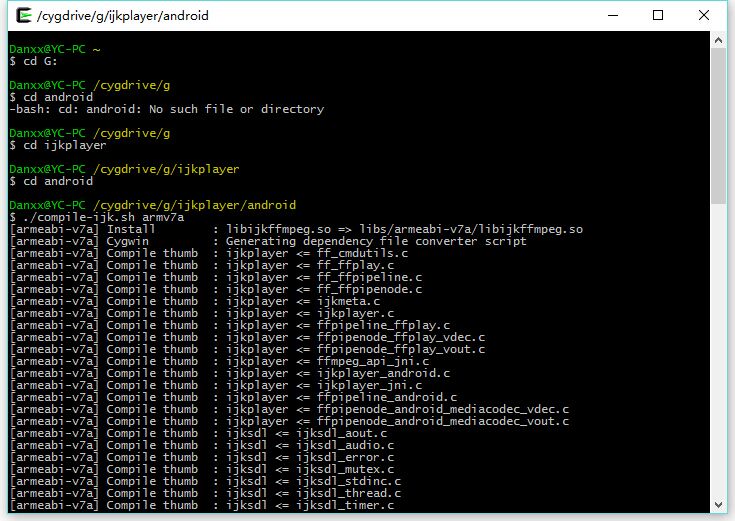Screen dimensions: 735x521
Task: Click the word 'Cygwin' in build output
Action: coord(128,242)
